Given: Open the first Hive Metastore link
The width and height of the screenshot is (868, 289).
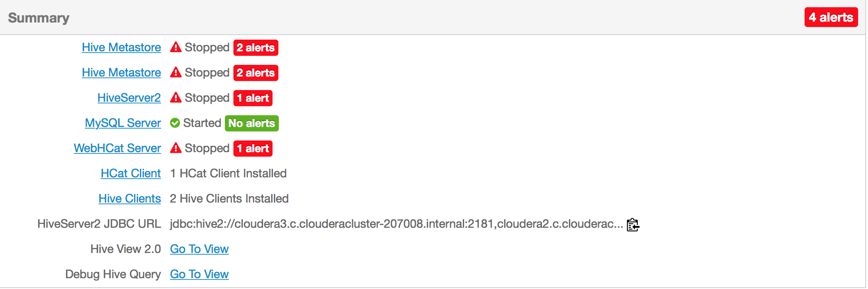Looking at the screenshot, I should (x=121, y=47).
